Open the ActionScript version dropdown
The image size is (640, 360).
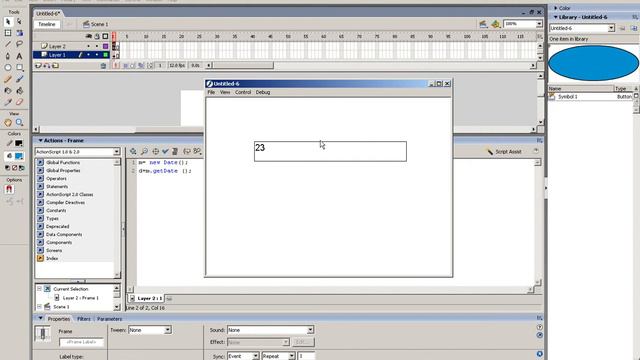click(x=116, y=152)
